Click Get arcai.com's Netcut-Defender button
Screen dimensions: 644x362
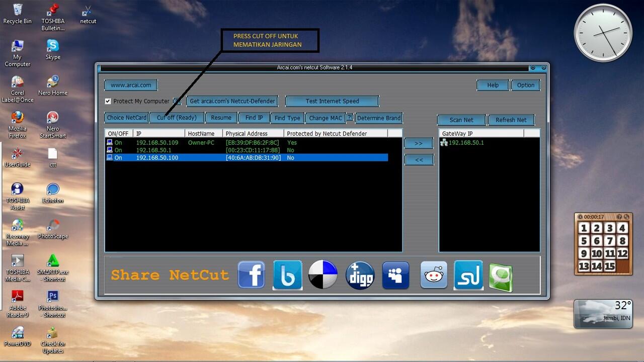point(232,101)
